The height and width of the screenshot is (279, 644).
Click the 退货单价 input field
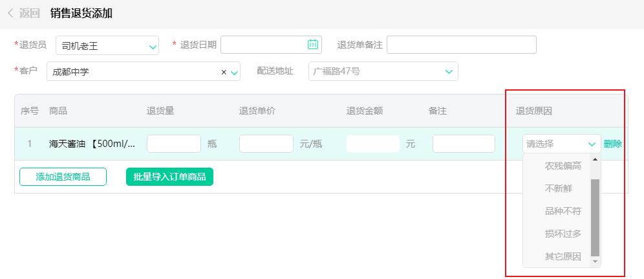(266, 144)
